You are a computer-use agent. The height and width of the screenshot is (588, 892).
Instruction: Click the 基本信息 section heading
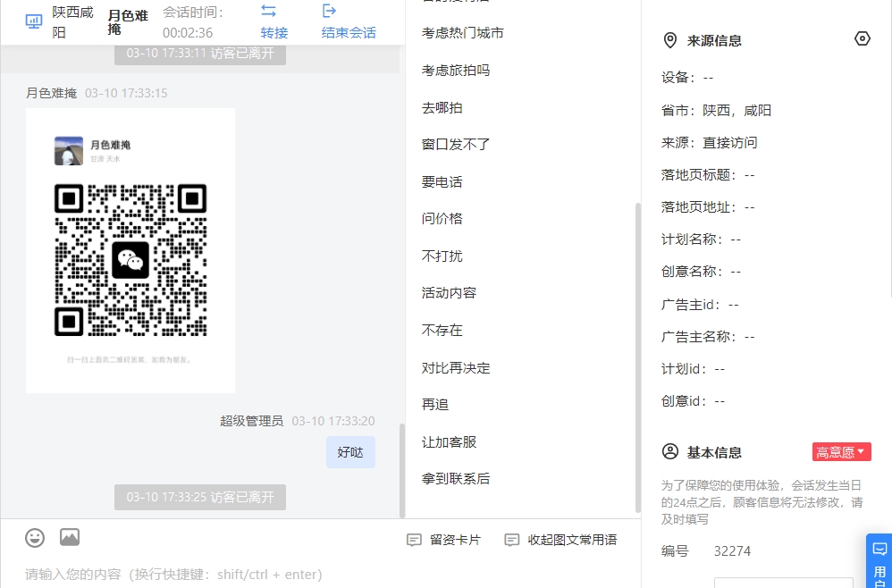[x=714, y=453]
